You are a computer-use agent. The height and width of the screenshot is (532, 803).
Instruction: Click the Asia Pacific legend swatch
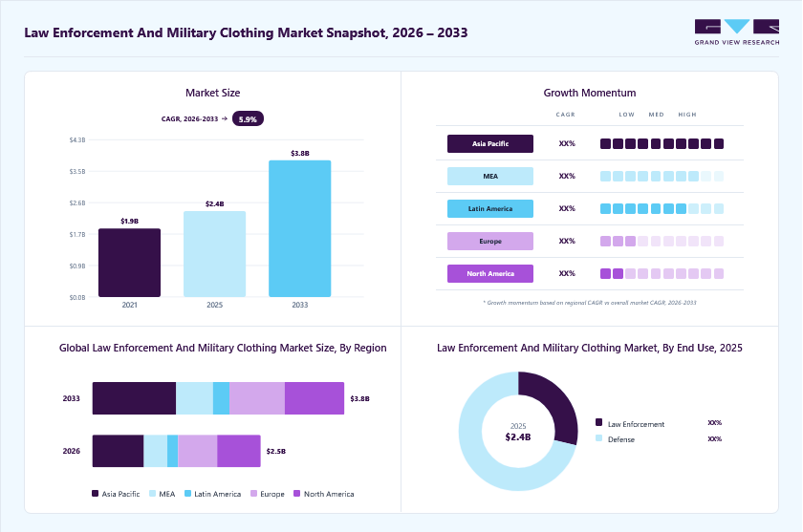pyautogui.click(x=95, y=494)
